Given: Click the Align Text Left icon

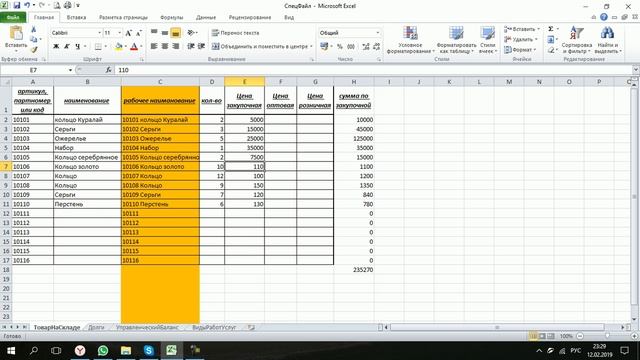Looking at the screenshot, I should (x=154, y=47).
